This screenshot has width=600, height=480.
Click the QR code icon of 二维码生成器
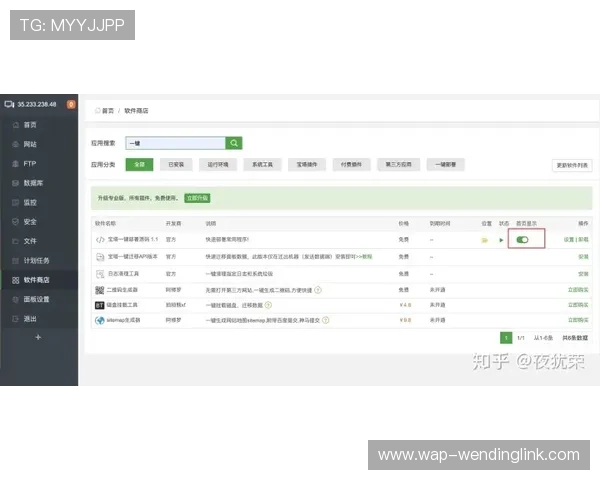click(99, 290)
